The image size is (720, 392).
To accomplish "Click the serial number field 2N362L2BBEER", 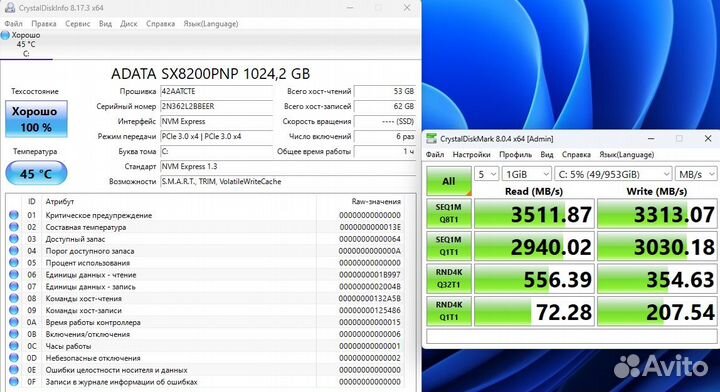I will (x=216, y=106).
